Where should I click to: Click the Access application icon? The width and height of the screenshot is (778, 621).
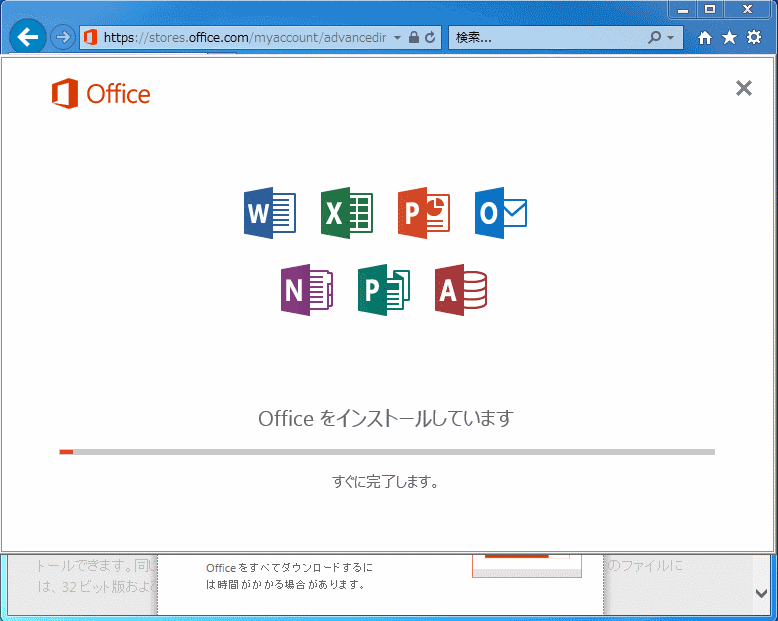pos(460,290)
